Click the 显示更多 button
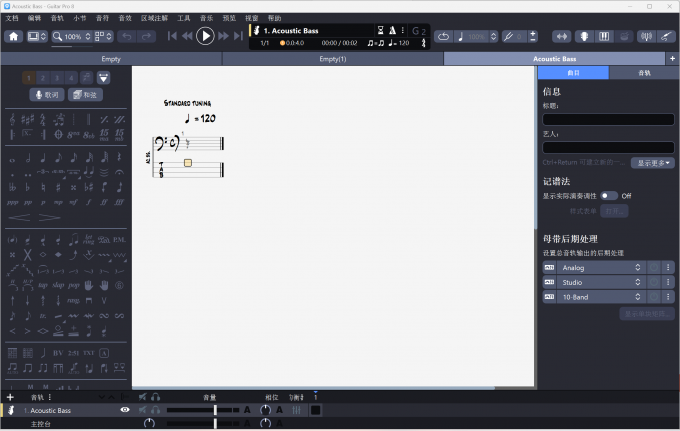 tap(652, 162)
